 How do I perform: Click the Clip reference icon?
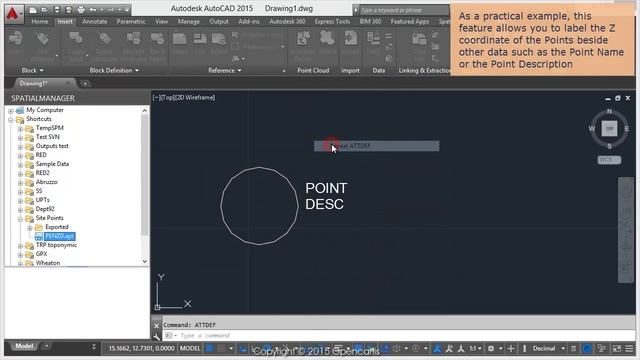pyautogui.click(x=200, y=39)
